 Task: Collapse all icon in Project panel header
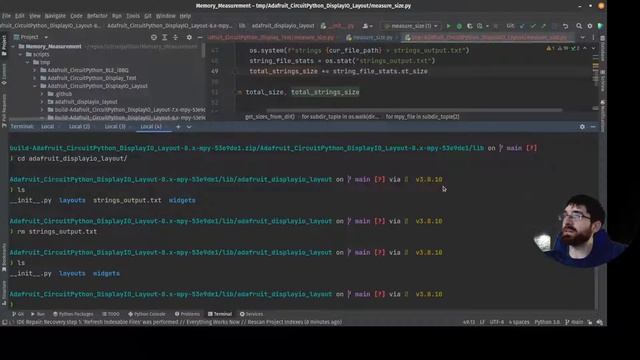coord(176,37)
